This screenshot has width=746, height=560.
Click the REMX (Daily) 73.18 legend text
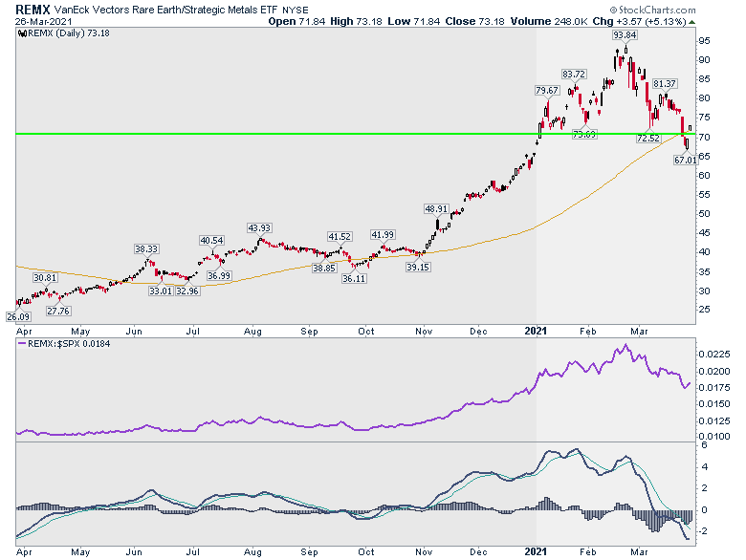click(x=69, y=33)
